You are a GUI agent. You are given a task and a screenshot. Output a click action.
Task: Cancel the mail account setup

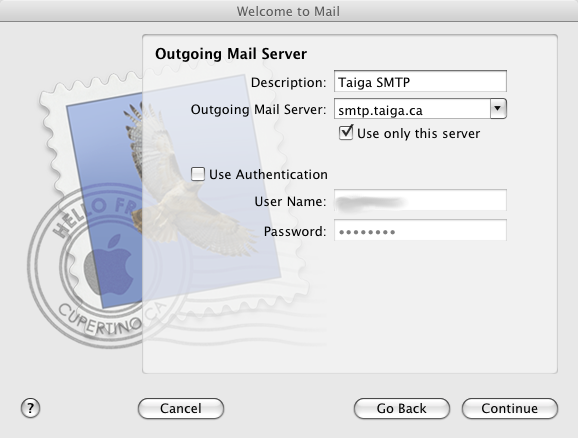pos(181,408)
